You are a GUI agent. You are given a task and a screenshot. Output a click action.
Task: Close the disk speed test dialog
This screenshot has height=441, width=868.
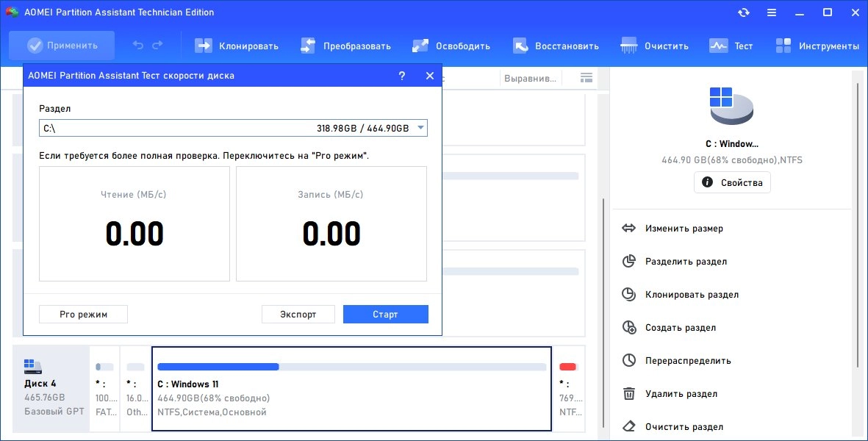(429, 76)
